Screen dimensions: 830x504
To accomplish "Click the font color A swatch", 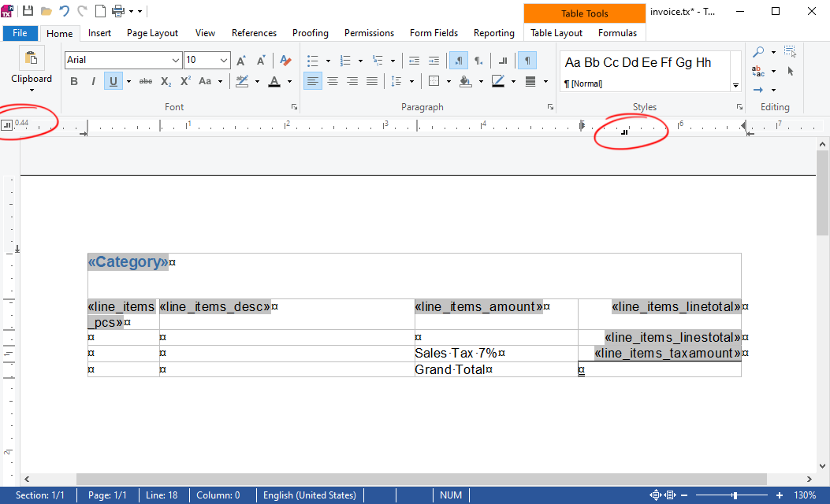I will (x=274, y=81).
